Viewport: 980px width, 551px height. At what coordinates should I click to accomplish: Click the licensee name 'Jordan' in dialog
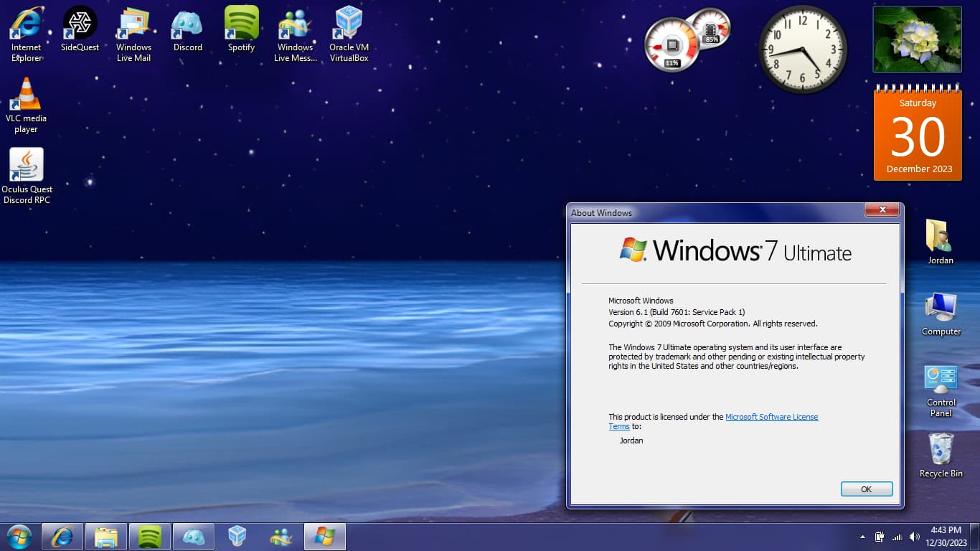coord(631,441)
